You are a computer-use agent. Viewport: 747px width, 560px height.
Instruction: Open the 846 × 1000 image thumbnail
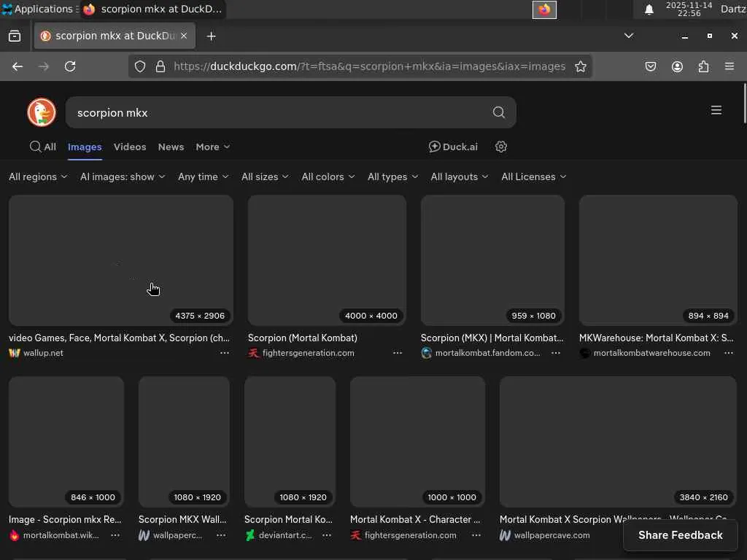point(66,442)
